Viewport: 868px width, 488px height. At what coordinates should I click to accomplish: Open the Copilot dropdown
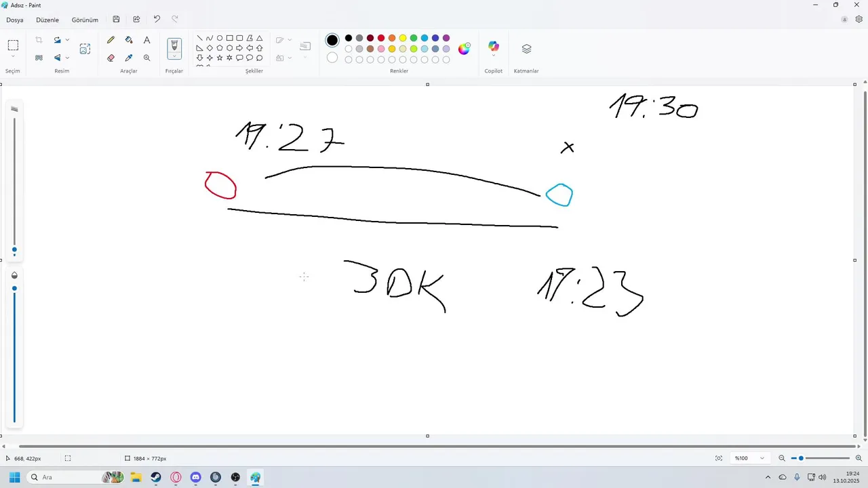[494, 56]
